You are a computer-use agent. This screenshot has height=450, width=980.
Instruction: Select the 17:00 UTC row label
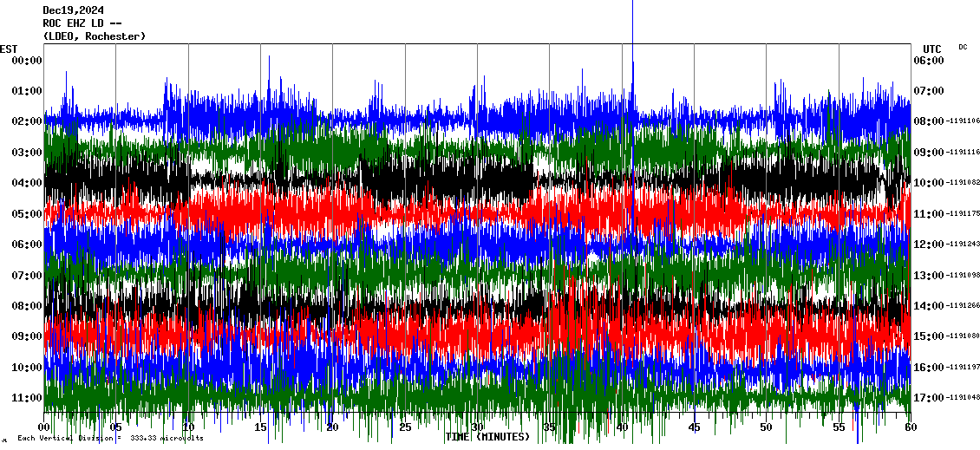click(x=928, y=398)
